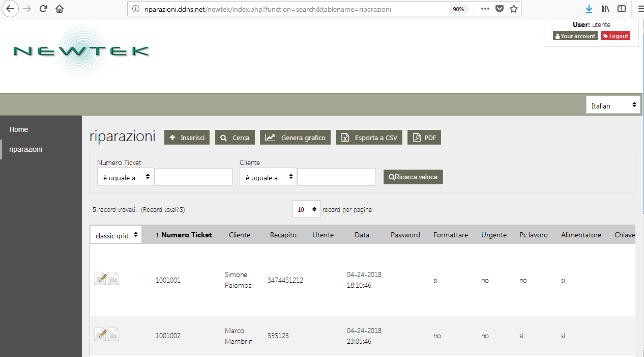Switch the classic grid view selector

point(116,235)
